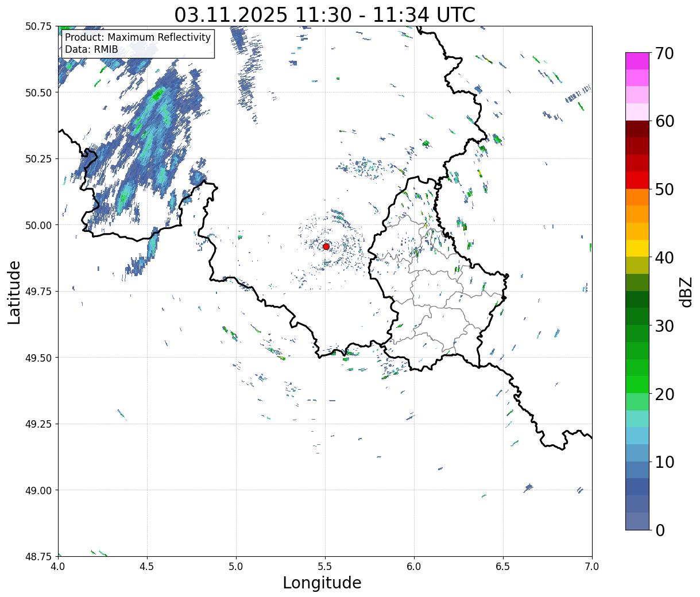
Task: Click the 6.0 longitude tick label
Action: coord(414,566)
